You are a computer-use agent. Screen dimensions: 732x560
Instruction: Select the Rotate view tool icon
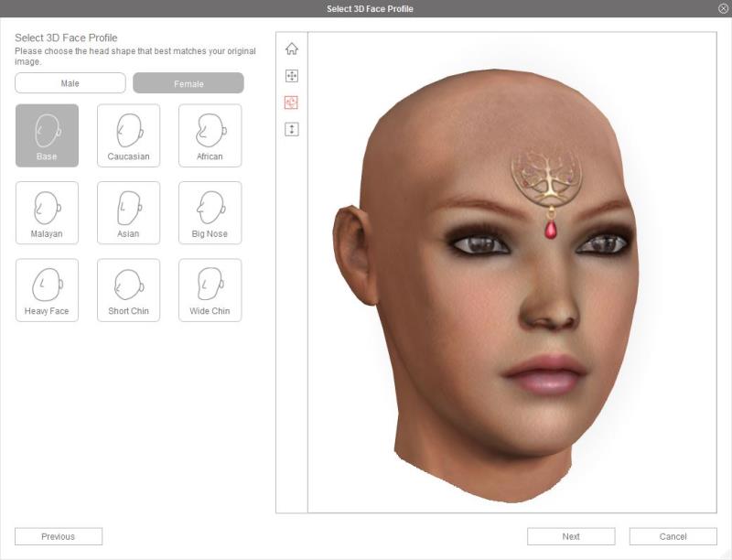(x=292, y=102)
